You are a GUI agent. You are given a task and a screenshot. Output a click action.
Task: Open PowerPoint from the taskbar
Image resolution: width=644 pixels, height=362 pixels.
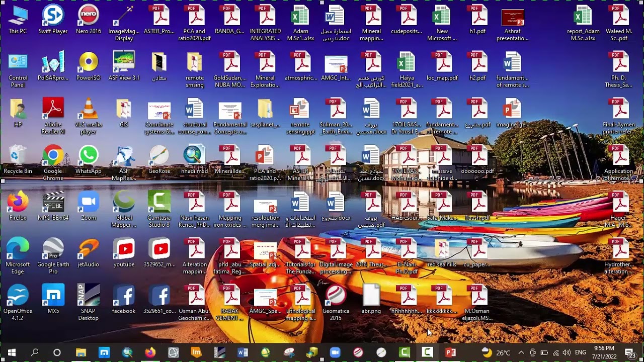(450, 352)
